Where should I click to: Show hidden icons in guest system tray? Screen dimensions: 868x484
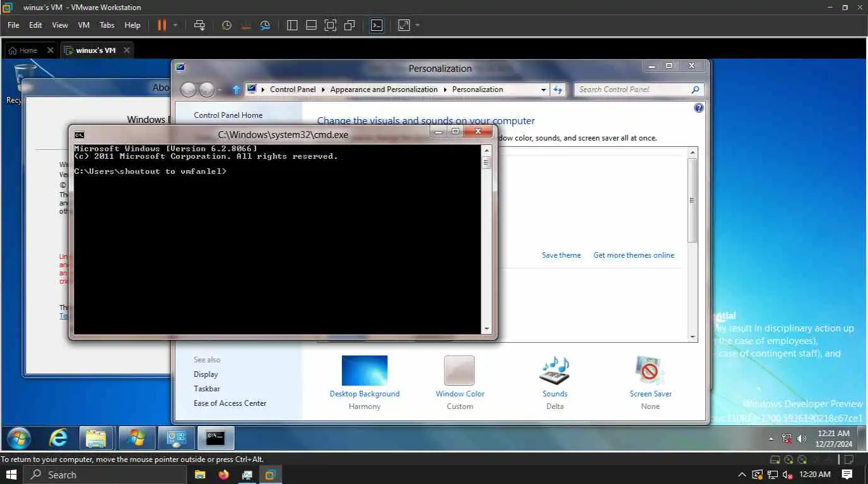pyautogui.click(x=771, y=439)
